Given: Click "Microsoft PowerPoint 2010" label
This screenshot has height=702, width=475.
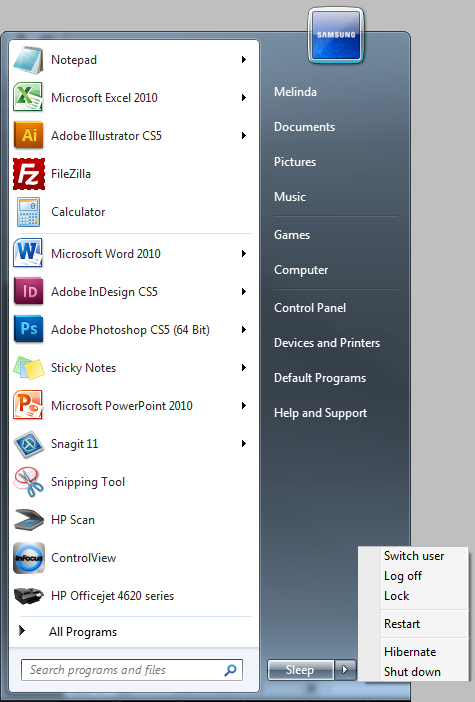Looking at the screenshot, I should (122, 406).
